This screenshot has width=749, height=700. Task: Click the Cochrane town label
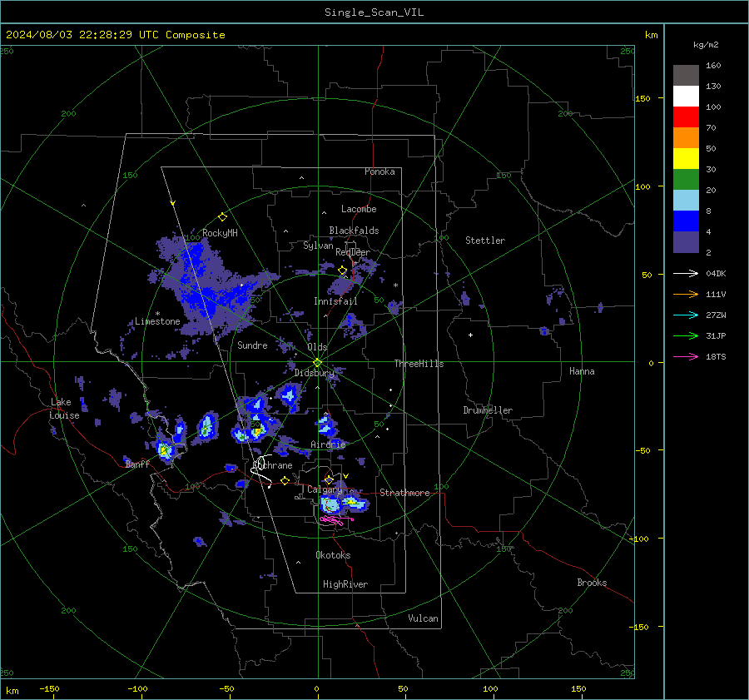(x=274, y=465)
